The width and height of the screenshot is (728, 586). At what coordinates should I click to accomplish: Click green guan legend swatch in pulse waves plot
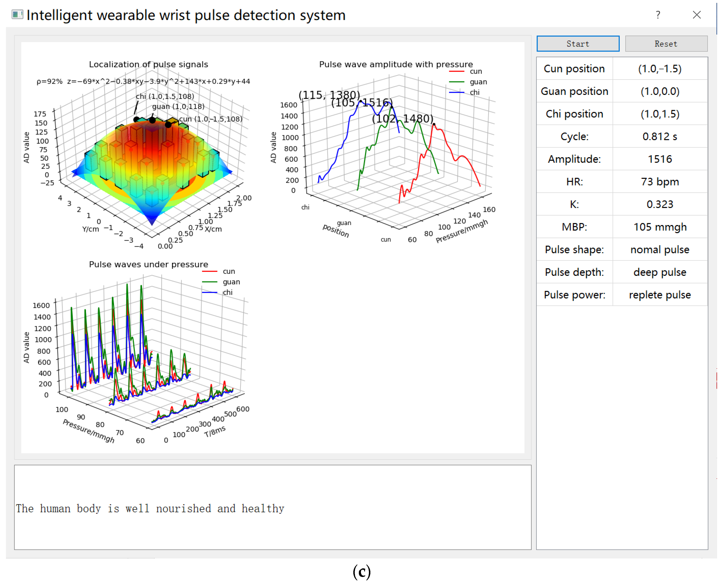(x=209, y=282)
